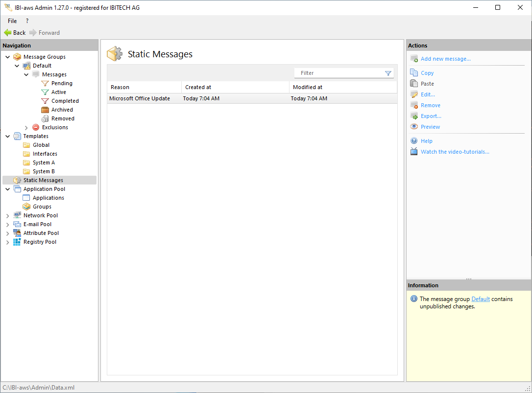Click the Remove action icon

click(414, 105)
